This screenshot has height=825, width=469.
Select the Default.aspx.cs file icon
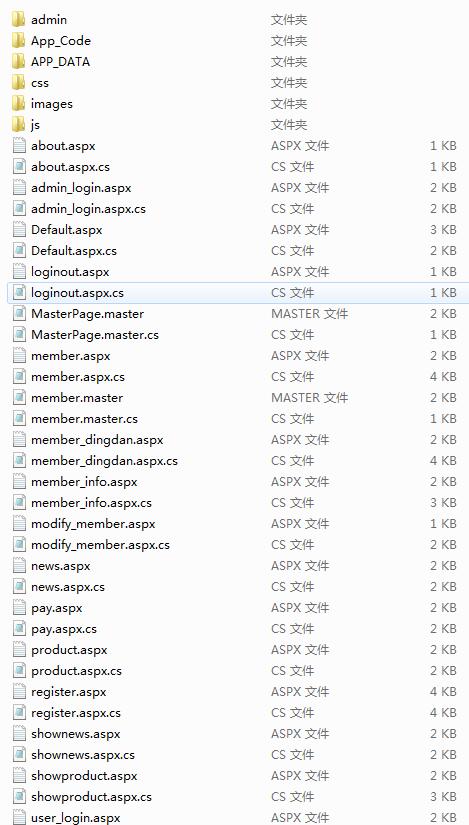19,250
